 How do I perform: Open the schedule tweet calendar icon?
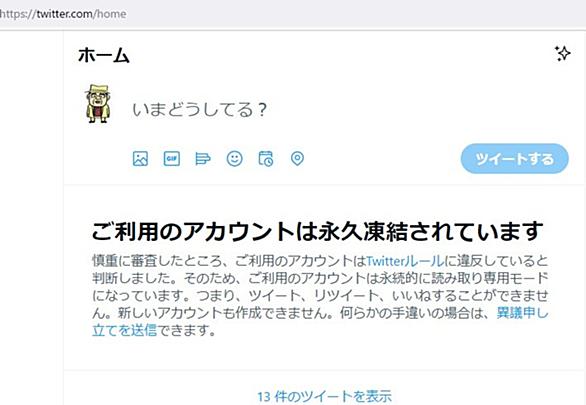coord(266,159)
